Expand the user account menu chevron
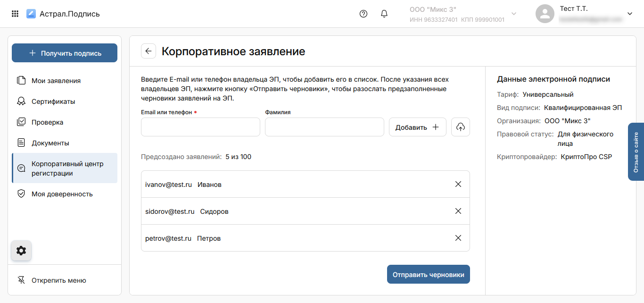 [x=629, y=14]
